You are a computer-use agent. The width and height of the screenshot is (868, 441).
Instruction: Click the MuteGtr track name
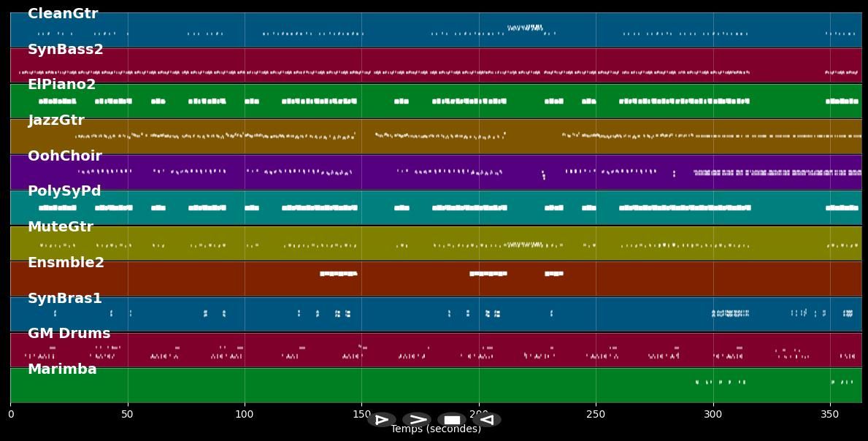pyautogui.click(x=61, y=227)
